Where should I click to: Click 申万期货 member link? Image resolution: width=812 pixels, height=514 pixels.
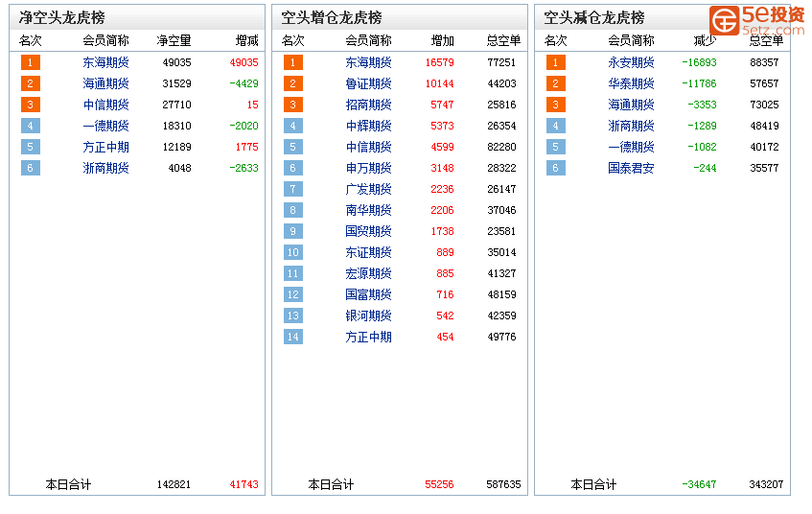[x=368, y=168]
